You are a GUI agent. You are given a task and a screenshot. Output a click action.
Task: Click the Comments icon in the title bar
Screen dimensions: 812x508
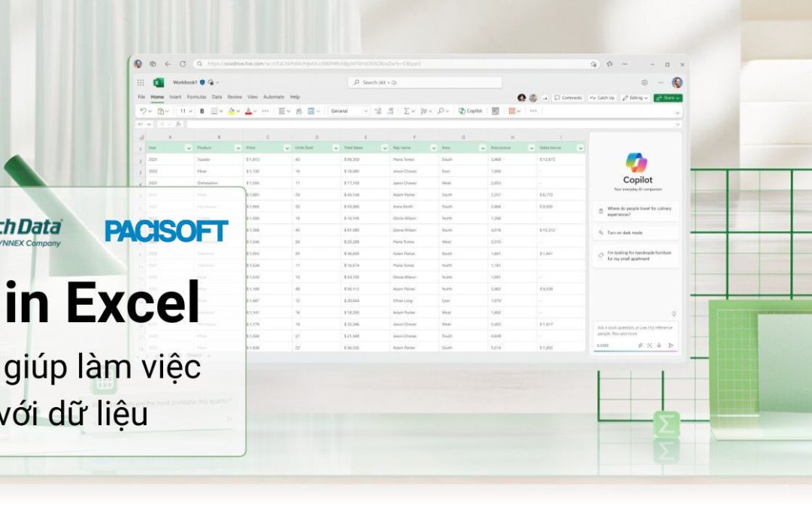tap(570, 98)
